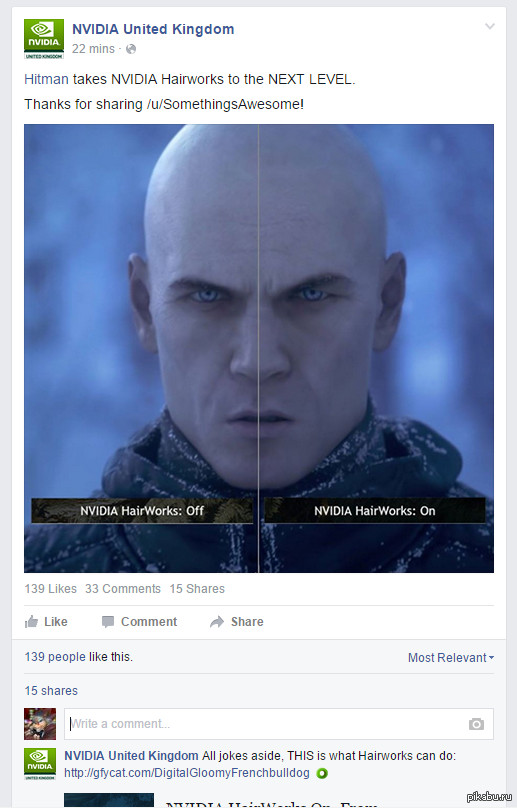The height and width of the screenshot is (808, 517).
Task: Click the public globe privacy icon
Action: 131,49
